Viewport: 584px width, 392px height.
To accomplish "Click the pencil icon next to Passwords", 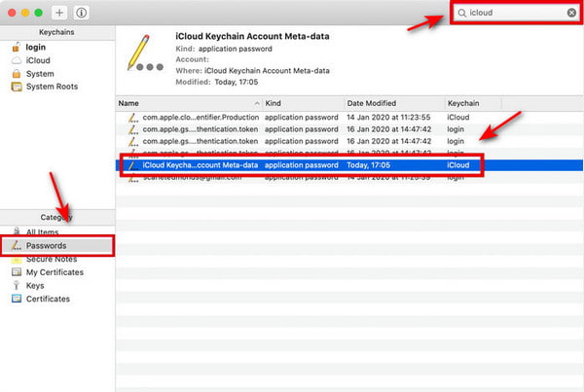I will click(x=16, y=245).
